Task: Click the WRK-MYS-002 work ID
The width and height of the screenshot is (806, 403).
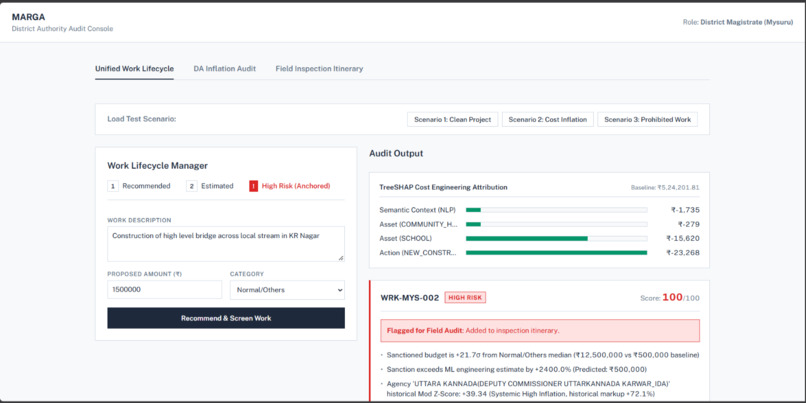Action: coord(410,298)
